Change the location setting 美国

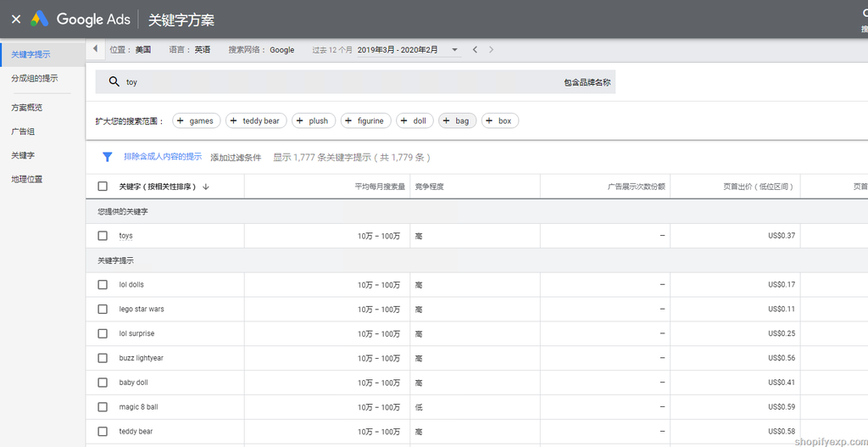(142, 50)
